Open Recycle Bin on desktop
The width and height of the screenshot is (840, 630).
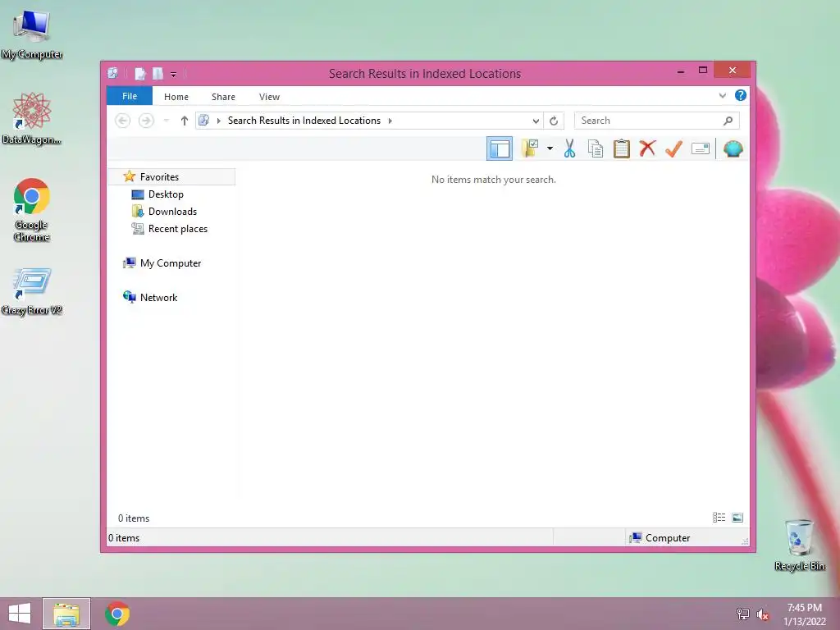(799, 545)
